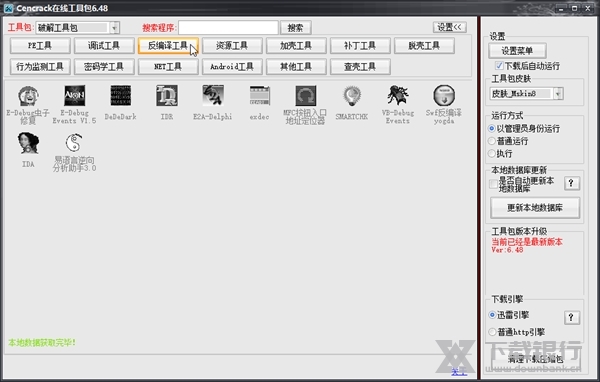Open 其他工具 category
This screenshot has height=382, width=600.
[x=296, y=67]
